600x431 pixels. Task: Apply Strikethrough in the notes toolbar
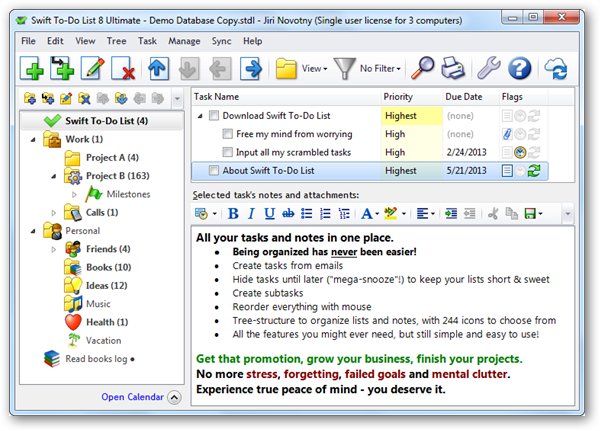[x=288, y=214]
